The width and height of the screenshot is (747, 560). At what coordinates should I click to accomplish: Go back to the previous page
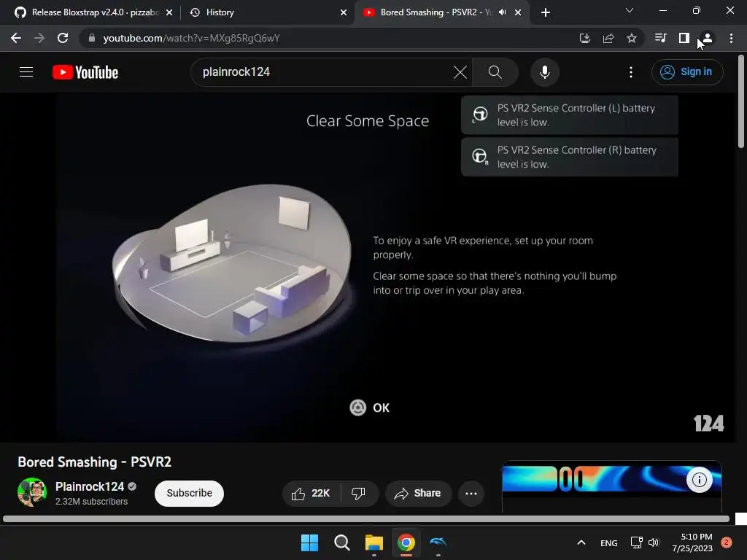(x=16, y=38)
